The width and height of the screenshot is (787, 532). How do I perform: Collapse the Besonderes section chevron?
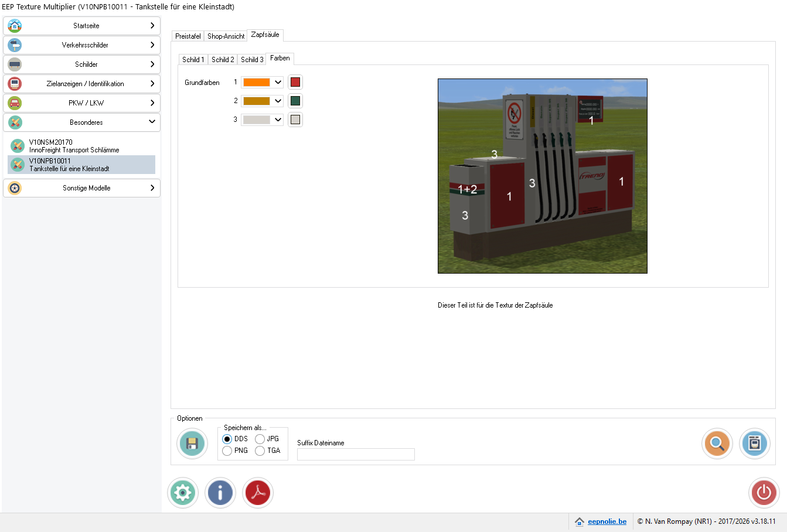pyautogui.click(x=152, y=122)
